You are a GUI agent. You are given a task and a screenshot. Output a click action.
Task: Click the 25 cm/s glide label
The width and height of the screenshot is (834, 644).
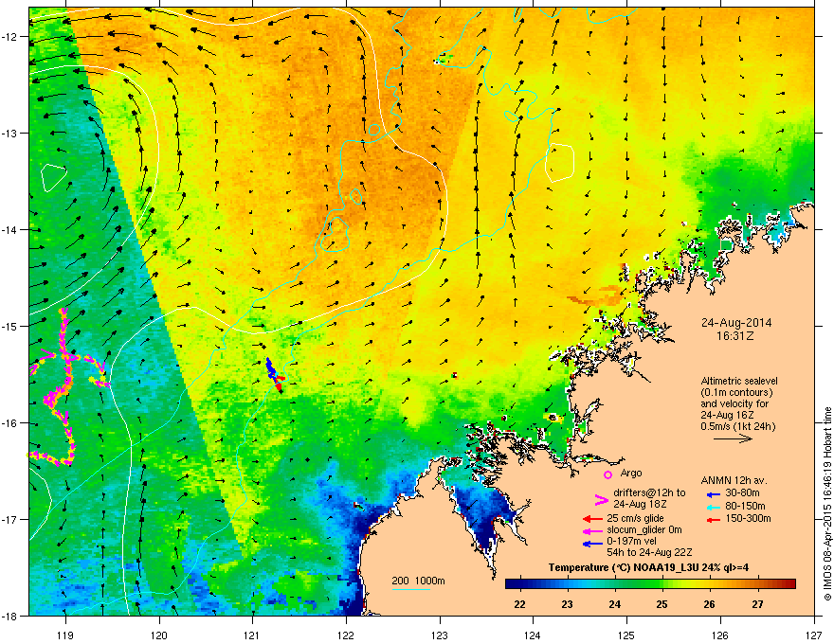(x=636, y=518)
